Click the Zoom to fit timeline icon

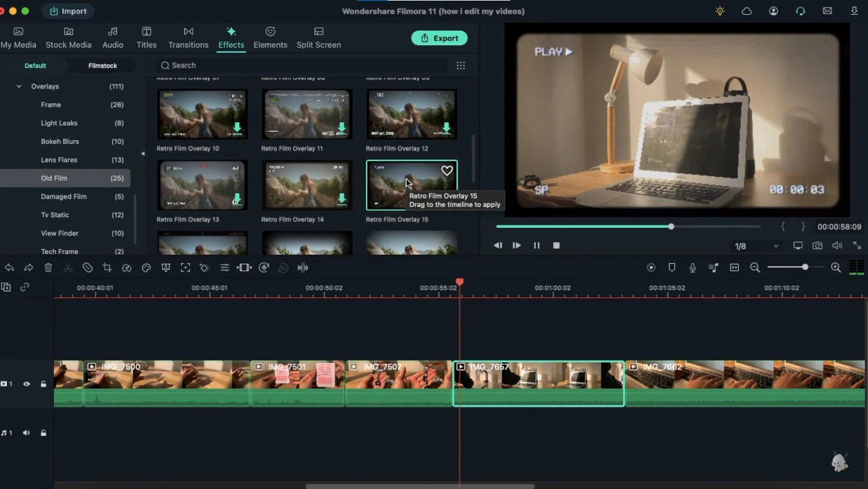(734, 268)
